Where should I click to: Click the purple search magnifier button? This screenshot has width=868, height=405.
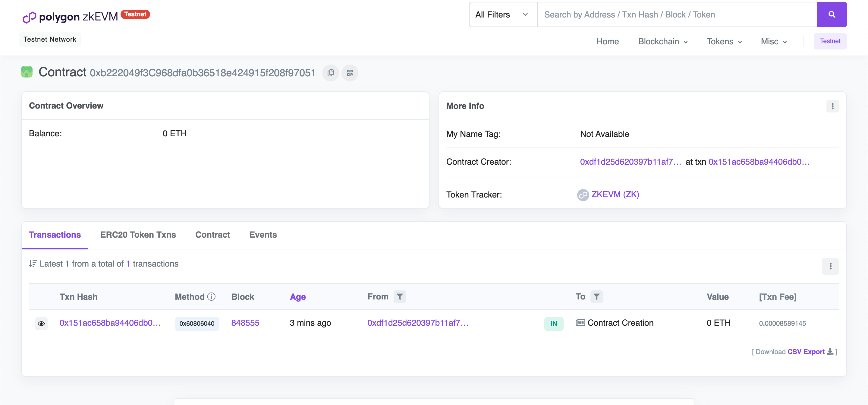[x=831, y=14]
